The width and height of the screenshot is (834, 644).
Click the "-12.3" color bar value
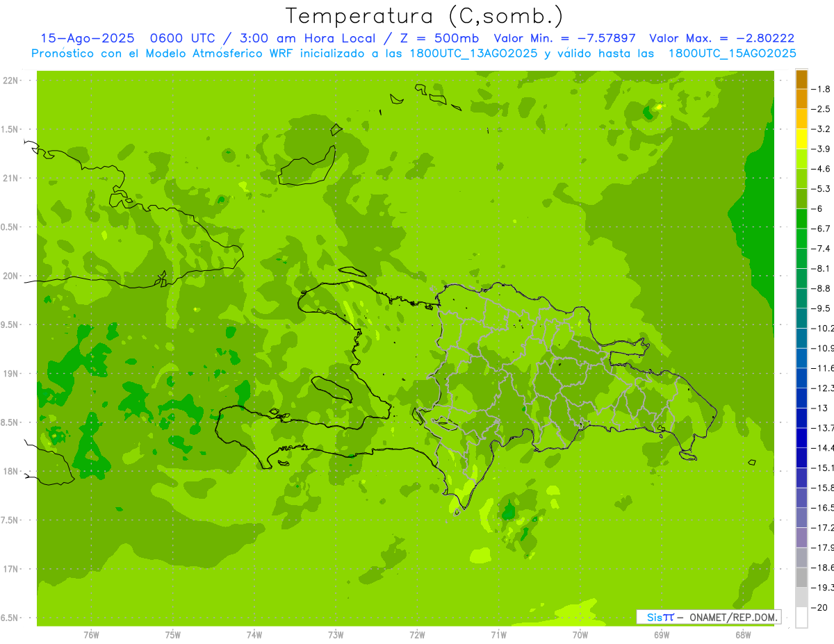[823, 388]
